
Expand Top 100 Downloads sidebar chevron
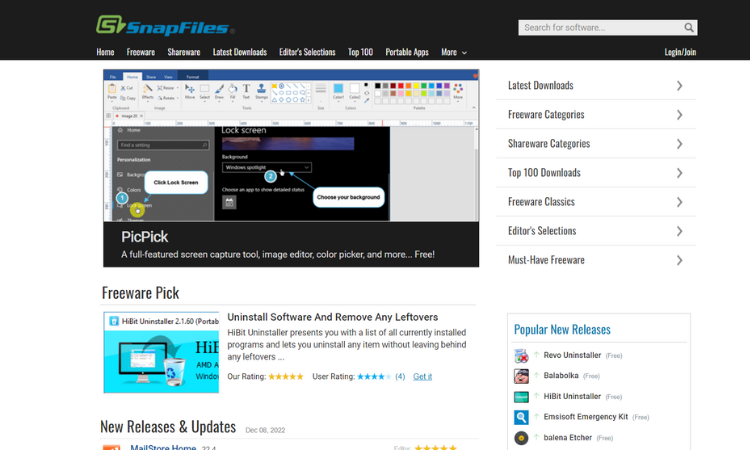(679, 173)
